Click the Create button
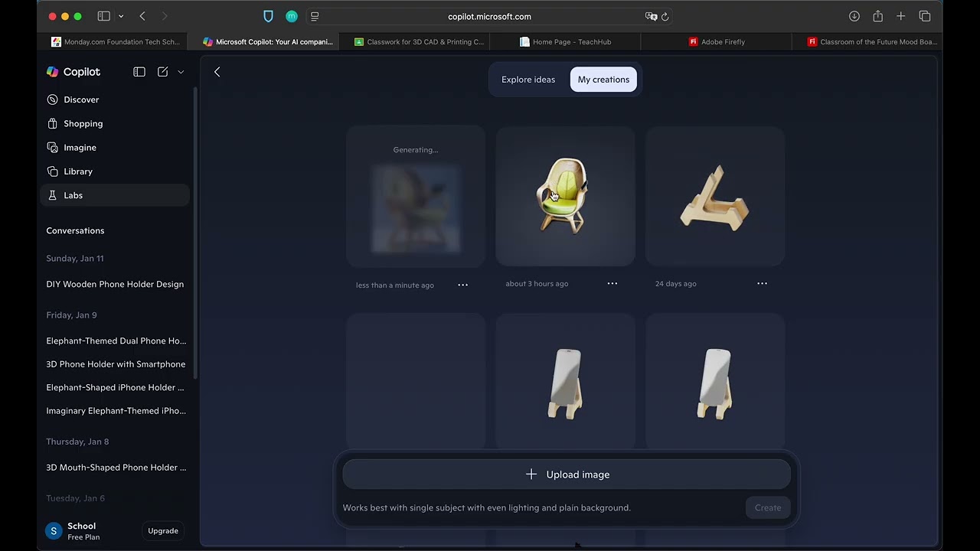The width and height of the screenshot is (980, 551). 768,507
